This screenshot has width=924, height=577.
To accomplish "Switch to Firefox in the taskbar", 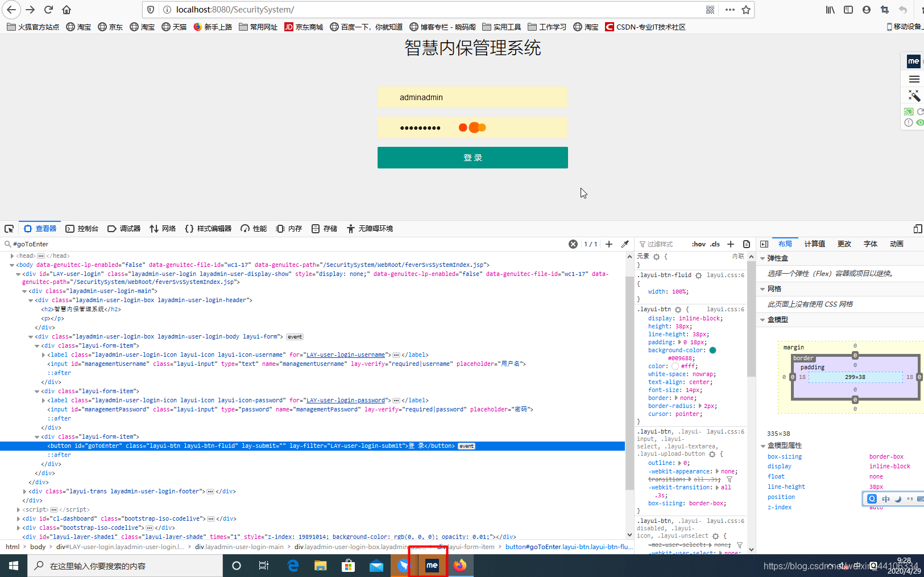I will pyautogui.click(x=460, y=566).
